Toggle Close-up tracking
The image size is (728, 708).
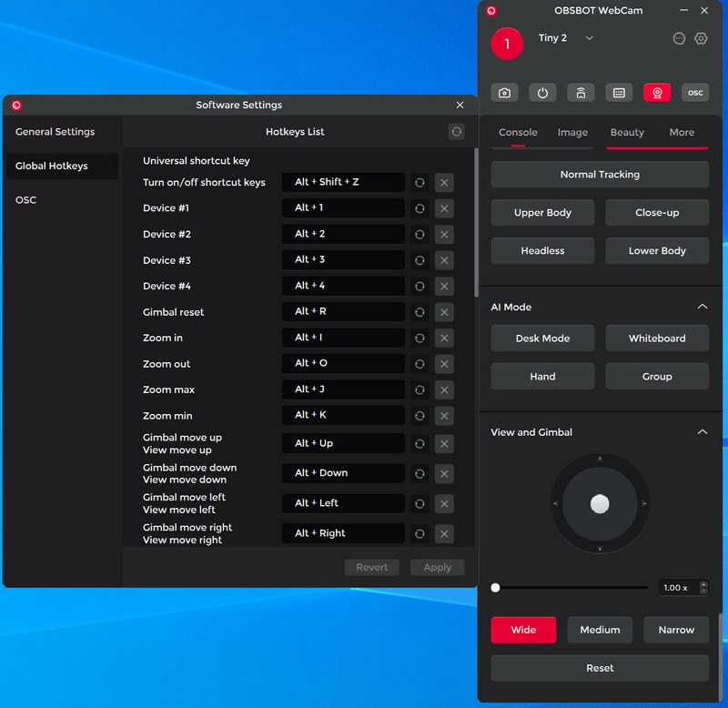(x=657, y=213)
